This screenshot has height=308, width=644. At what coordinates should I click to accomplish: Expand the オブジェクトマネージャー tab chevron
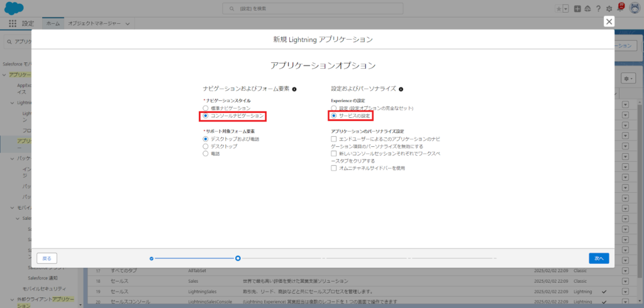[x=127, y=24]
